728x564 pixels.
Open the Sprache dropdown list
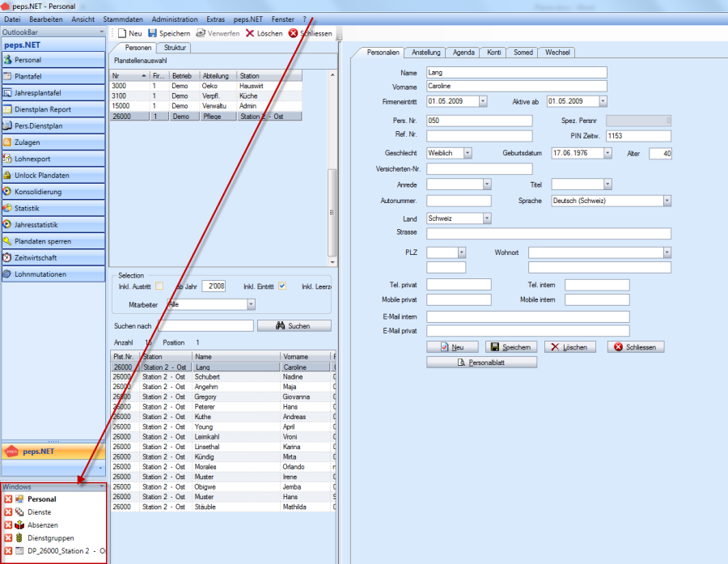click(x=667, y=201)
